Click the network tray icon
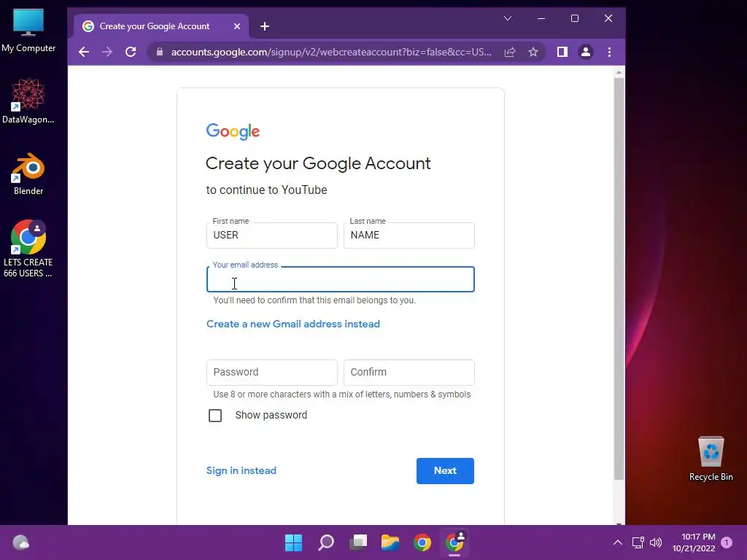 pyautogui.click(x=638, y=542)
